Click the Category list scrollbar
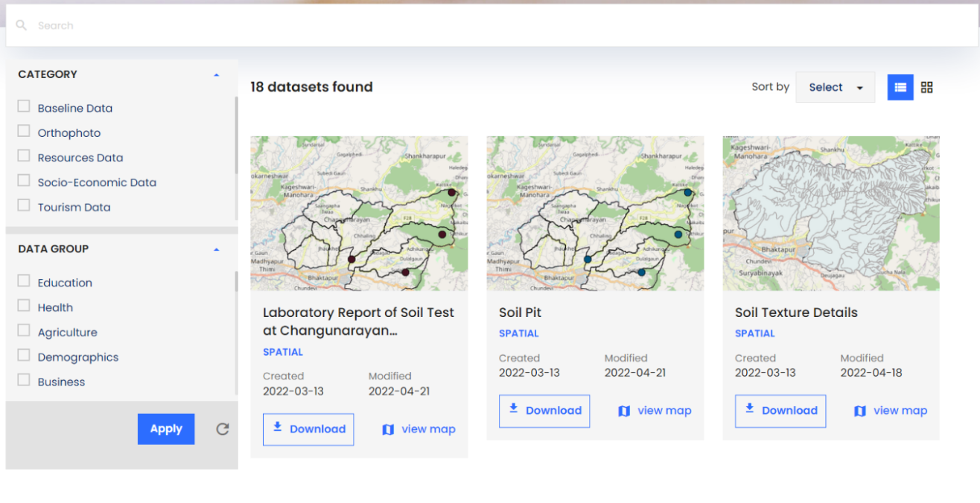The image size is (980, 503). click(x=236, y=134)
